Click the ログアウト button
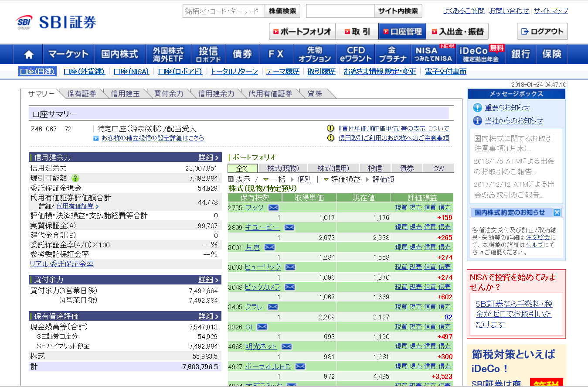 (x=542, y=31)
